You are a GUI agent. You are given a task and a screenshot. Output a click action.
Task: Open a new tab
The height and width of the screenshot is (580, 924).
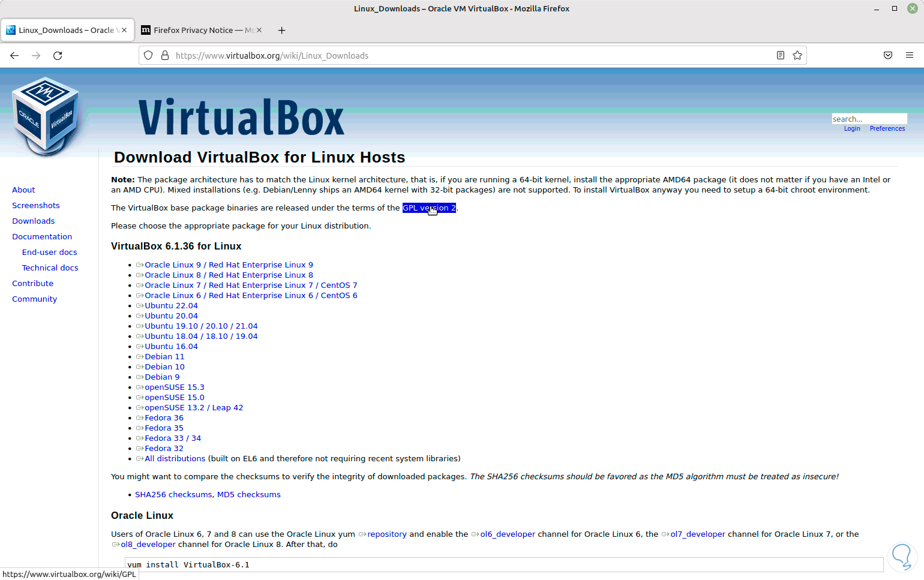coord(282,31)
